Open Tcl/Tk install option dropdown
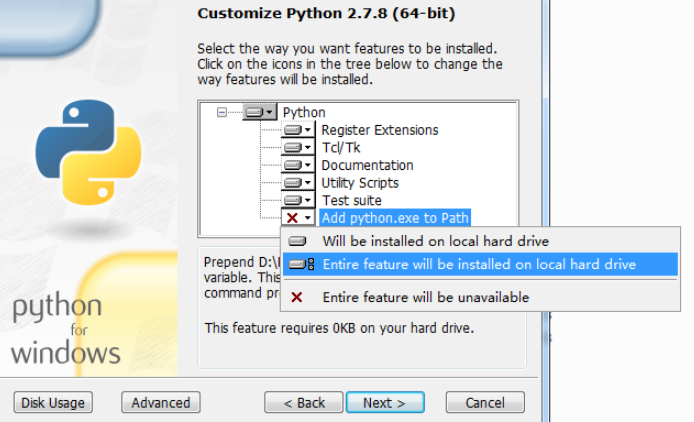 (x=298, y=147)
